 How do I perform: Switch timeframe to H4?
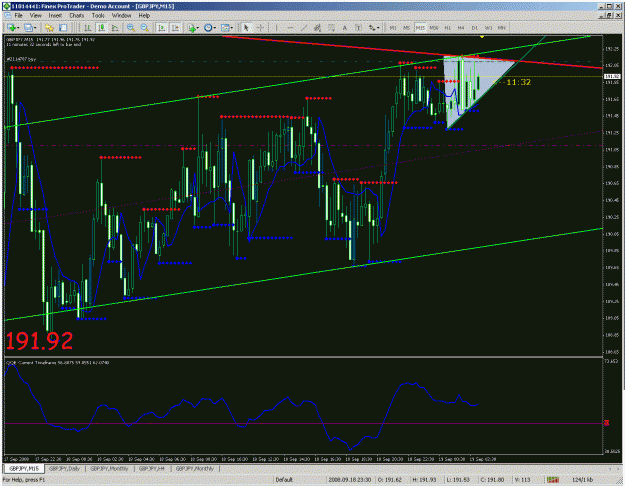pos(461,28)
